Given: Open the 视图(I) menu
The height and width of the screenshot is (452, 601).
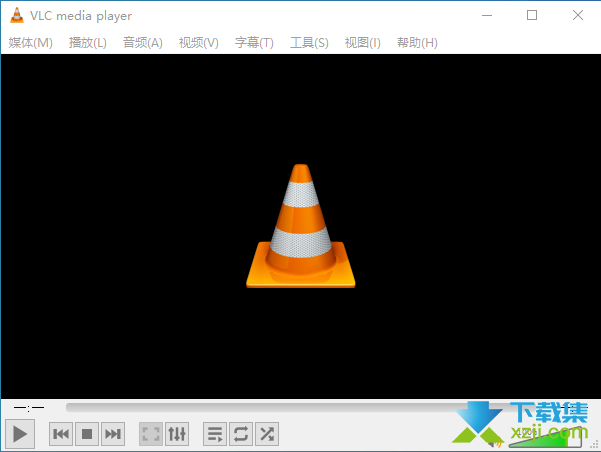Looking at the screenshot, I should coord(363,43).
